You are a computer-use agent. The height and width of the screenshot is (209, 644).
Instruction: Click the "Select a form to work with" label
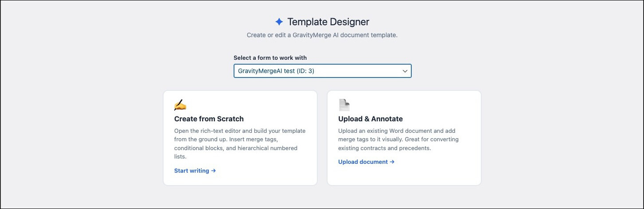[x=270, y=58]
